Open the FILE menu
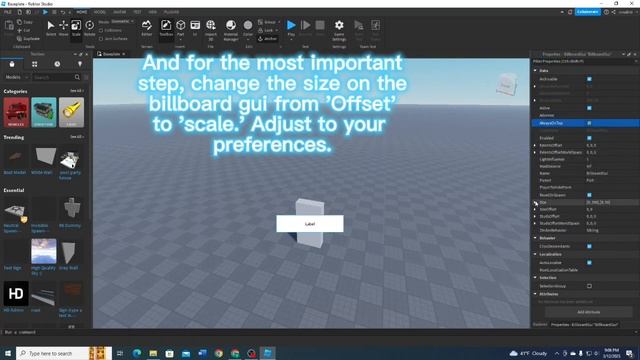This screenshot has width=640, height=360. point(8,12)
